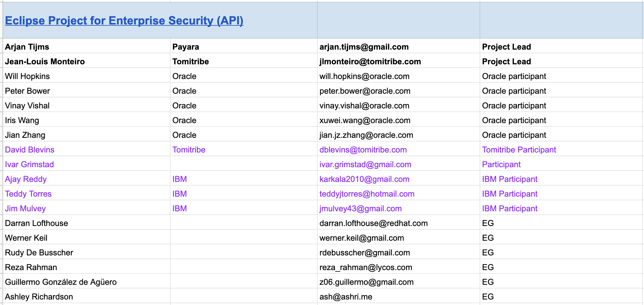Click Jean-Louis Monteiro's Project Lead cell
Viewport: 644px width, 305px height.
[x=506, y=62]
